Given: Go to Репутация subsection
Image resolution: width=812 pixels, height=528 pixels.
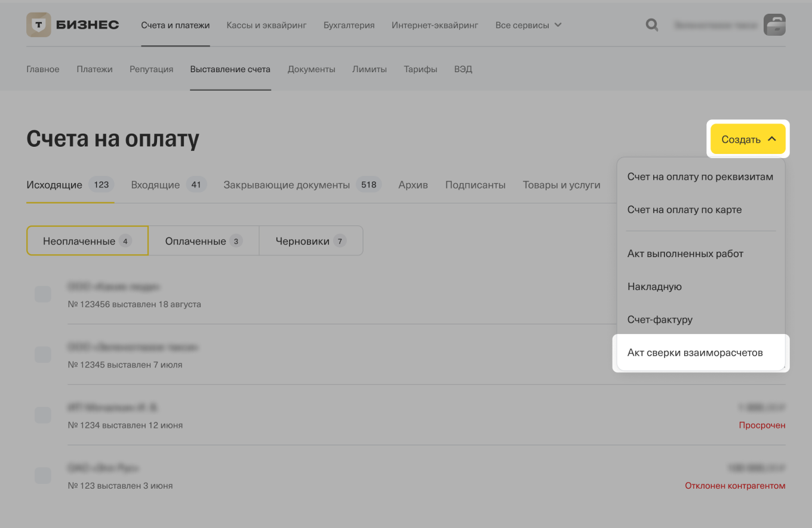Looking at the screenshot, I should (151, 69).
